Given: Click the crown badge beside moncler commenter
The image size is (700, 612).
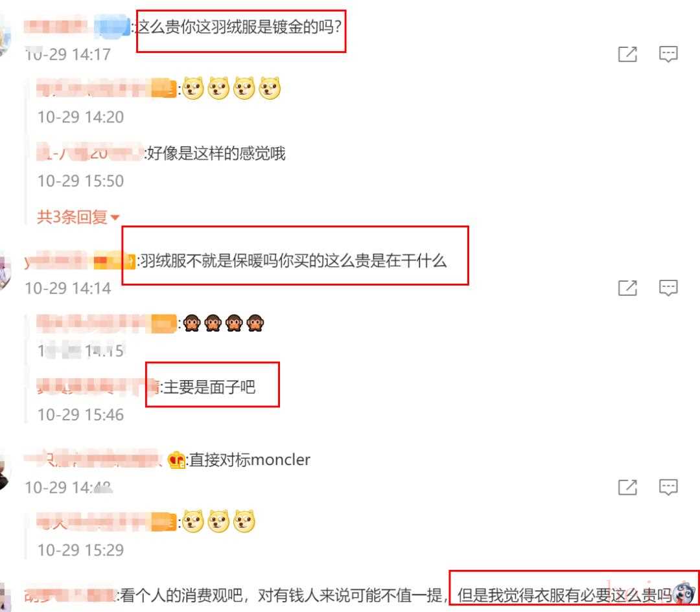Looking at the screenshot, I should tap(176, 460).
